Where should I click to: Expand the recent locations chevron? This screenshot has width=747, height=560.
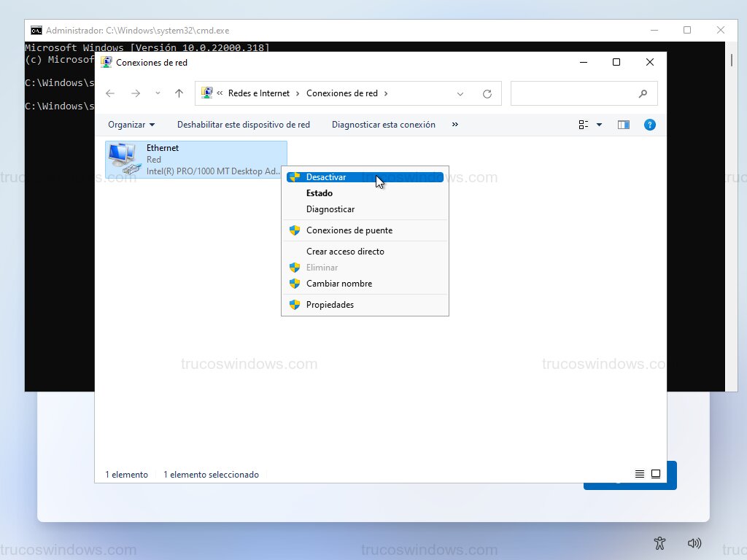pos(158,93)
